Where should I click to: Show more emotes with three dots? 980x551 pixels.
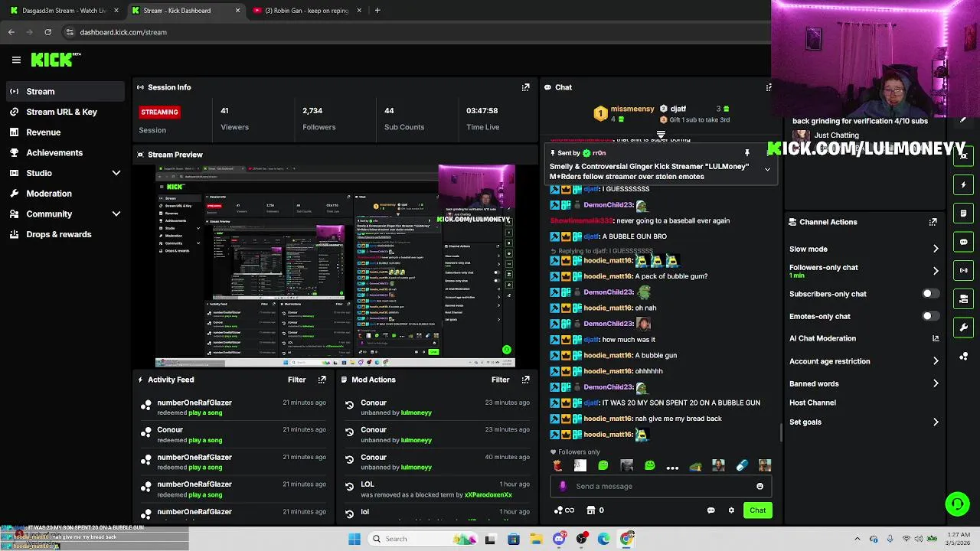click(x=672, y=467)
